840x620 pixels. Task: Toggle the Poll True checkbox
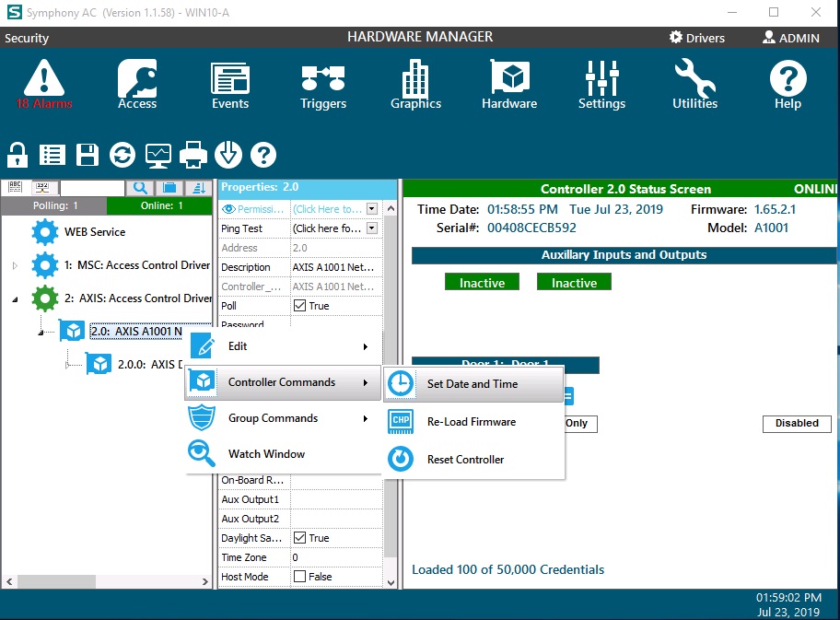300,306
